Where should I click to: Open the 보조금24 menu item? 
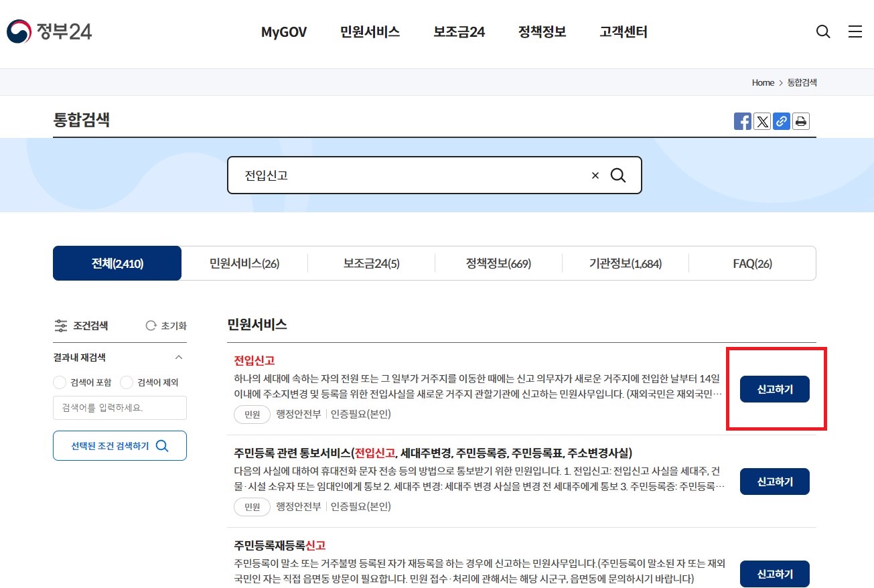coord(458,31)
